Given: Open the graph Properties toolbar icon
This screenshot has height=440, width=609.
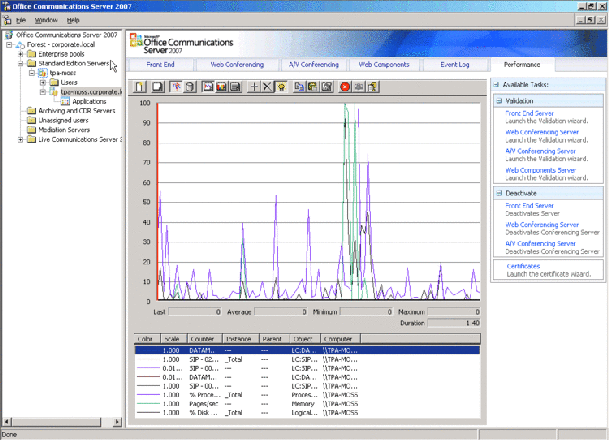Looking at the screenshot, I should point(327,87).
